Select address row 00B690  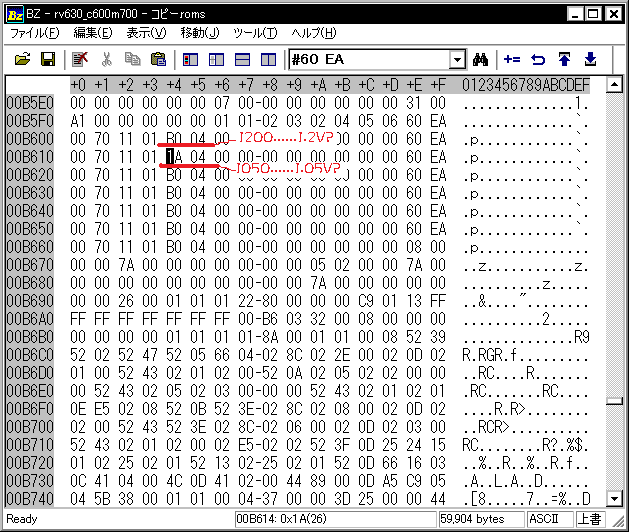pos(30,301)
